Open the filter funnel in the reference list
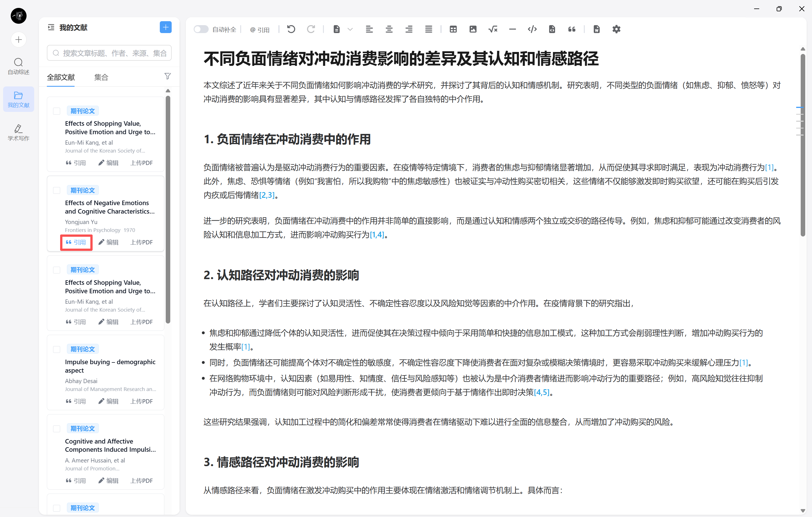Viewport: 812px width, 517px height. tap(167, 77)
